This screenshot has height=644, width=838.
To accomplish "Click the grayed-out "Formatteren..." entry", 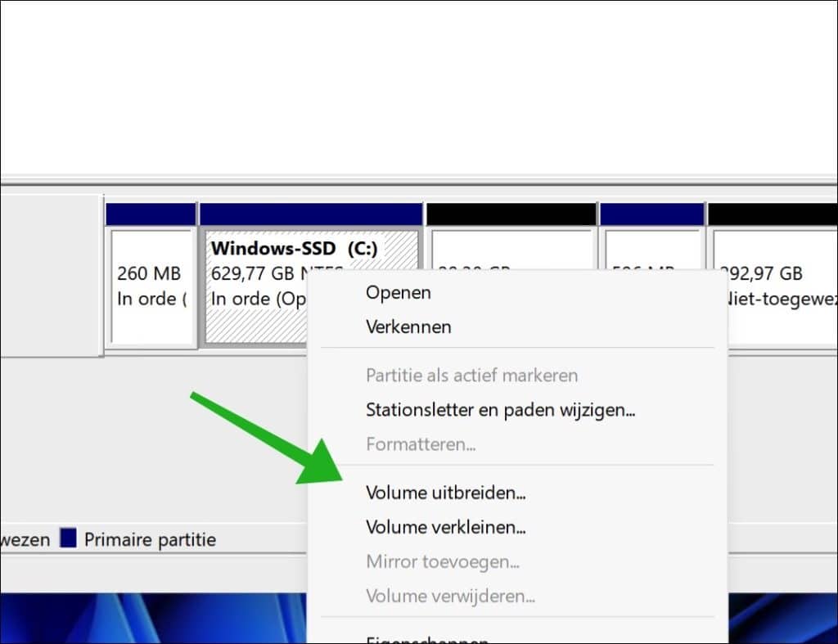I will (421, 444).
